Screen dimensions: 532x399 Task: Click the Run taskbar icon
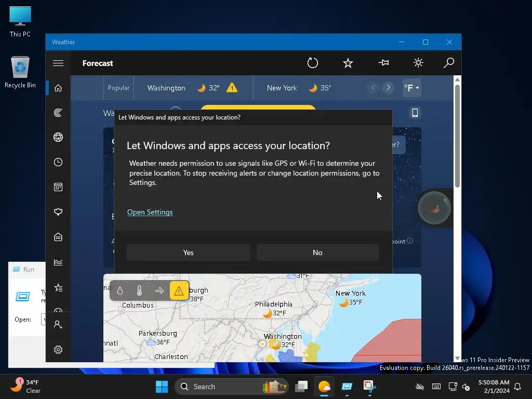click(347, 387)
